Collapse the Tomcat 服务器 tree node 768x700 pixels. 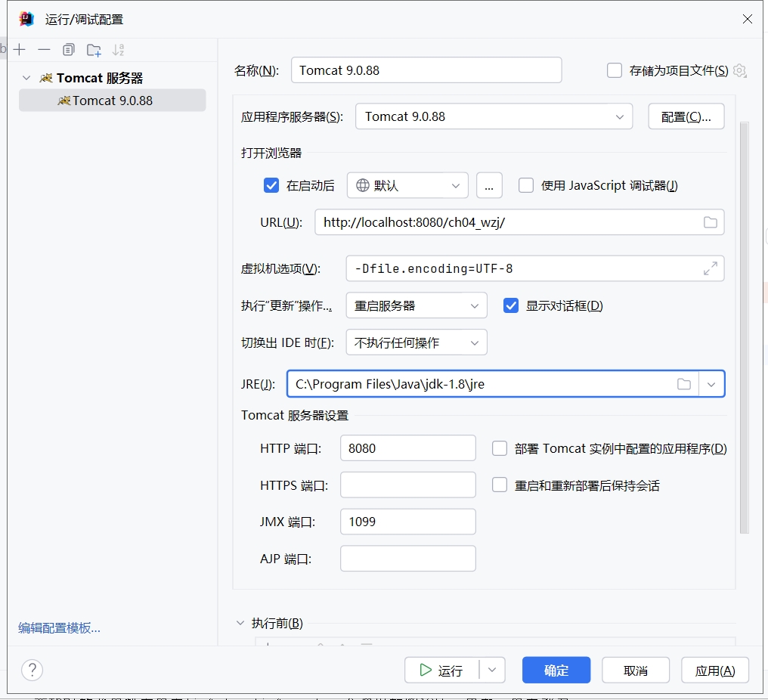tap(27, 78)
